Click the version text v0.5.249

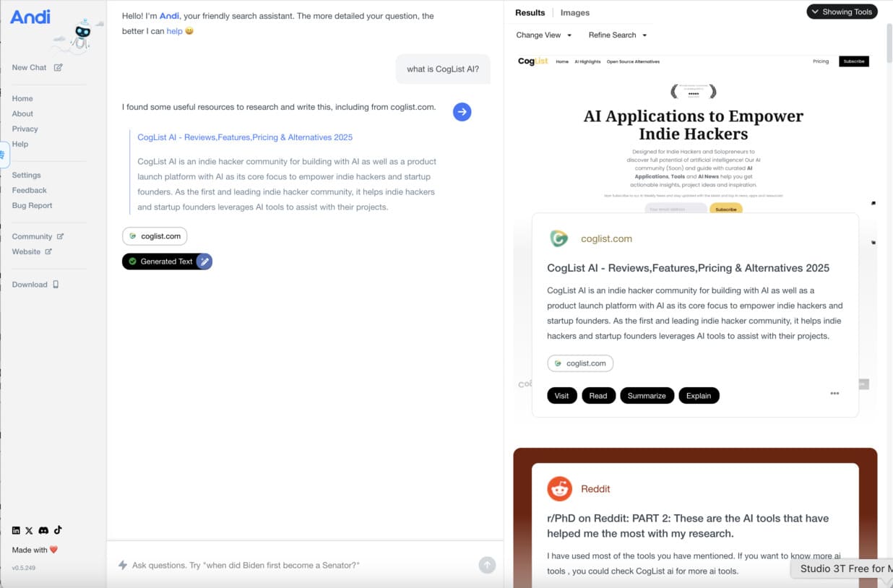coord(23,568)
